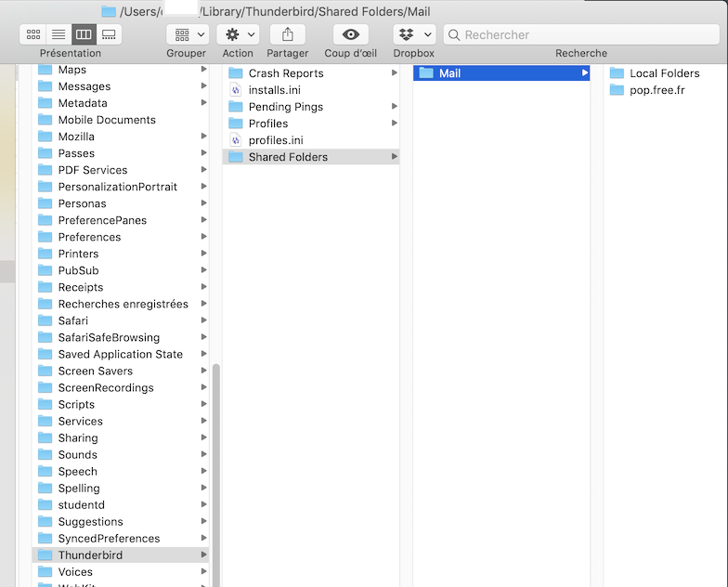Select Saved Application State folder
The width and height of the screenshot is (728, 587).
point(121,354)
